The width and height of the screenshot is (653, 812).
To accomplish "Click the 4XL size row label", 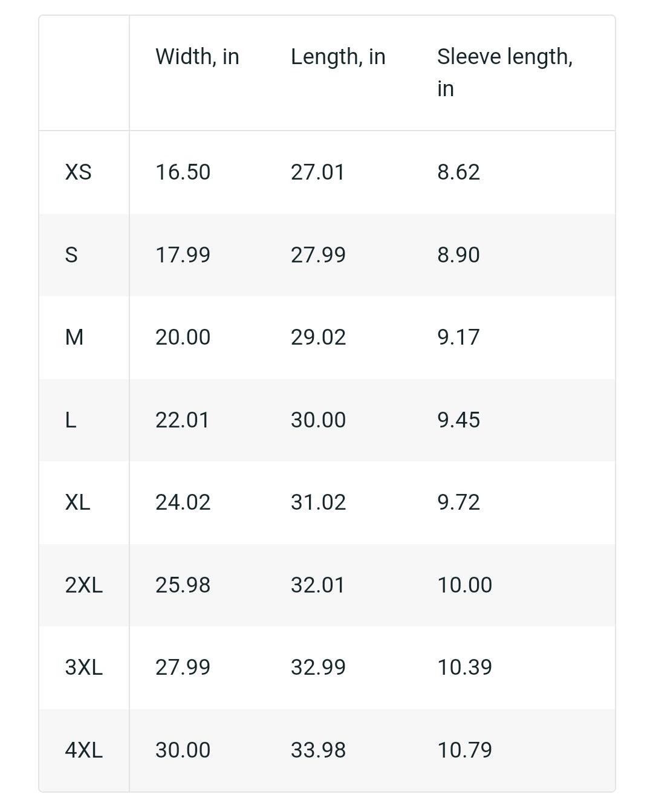I will click(83, 750).
